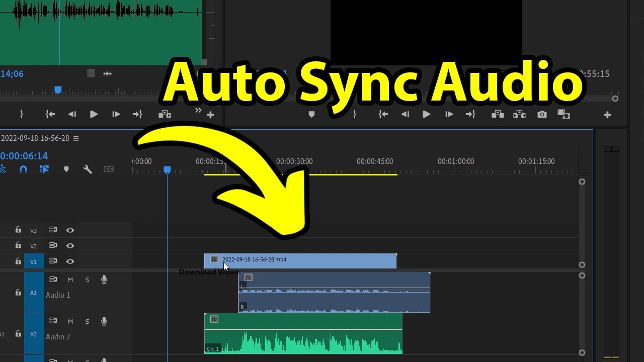Add a marker from timeline toolbar
This screenshot has width=644, height=362.
(x=66, y=169)
